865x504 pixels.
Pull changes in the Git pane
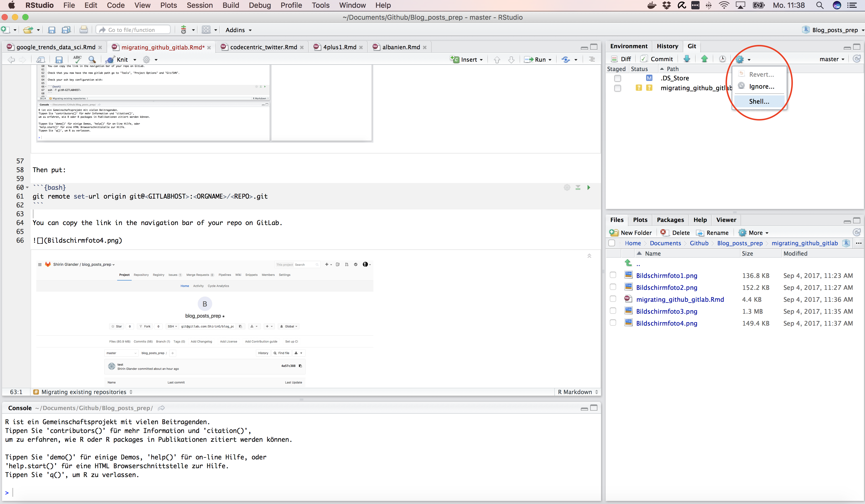pyautogui.click(x=687, y=59)
